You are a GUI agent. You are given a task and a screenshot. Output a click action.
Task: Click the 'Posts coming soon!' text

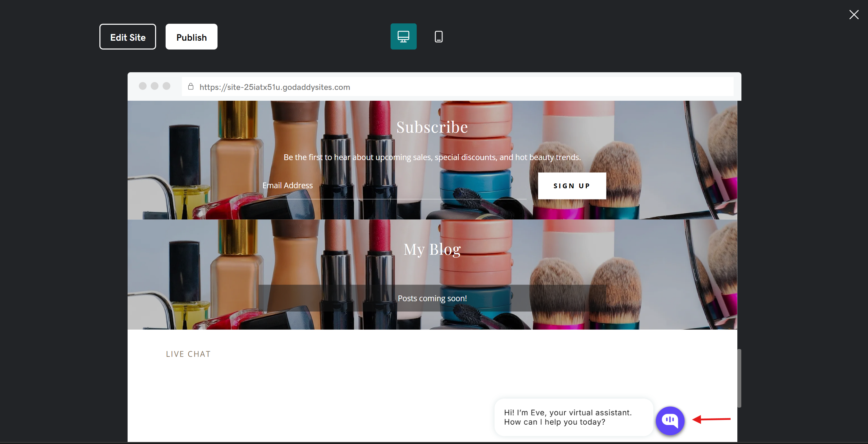click(x=432, y=298)
